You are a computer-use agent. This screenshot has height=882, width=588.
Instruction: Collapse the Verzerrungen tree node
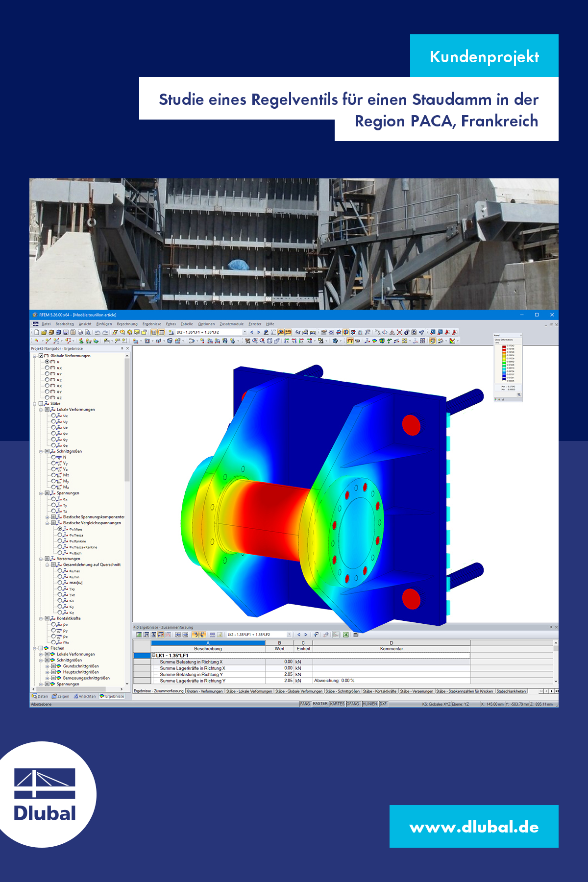[41, 559]
